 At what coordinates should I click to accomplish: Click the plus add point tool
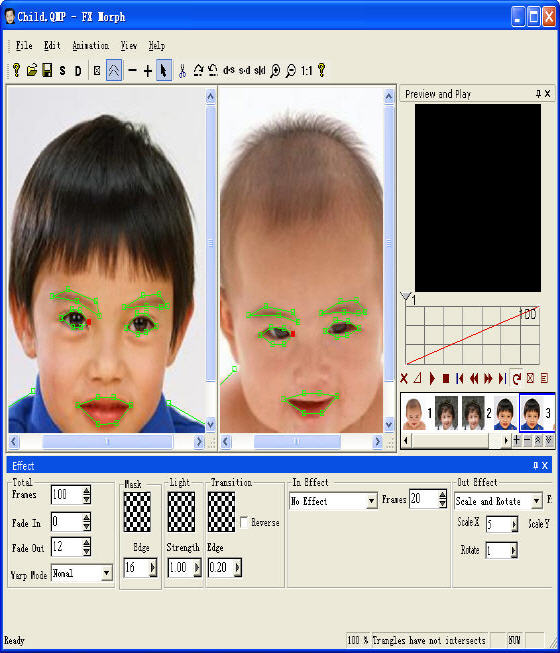(148, 70)
